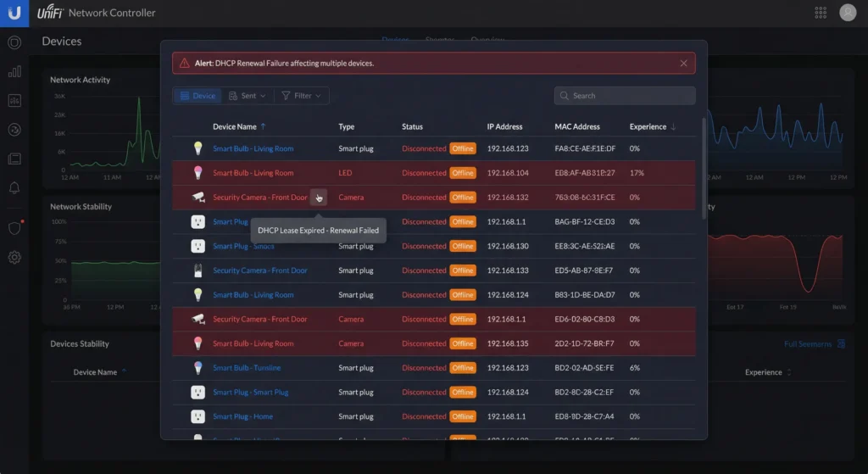The image size is (868, 474).
Task: Click yellow bulb icon in B83-1D-BE-DA:D7 row
Action: coord(198,294)
